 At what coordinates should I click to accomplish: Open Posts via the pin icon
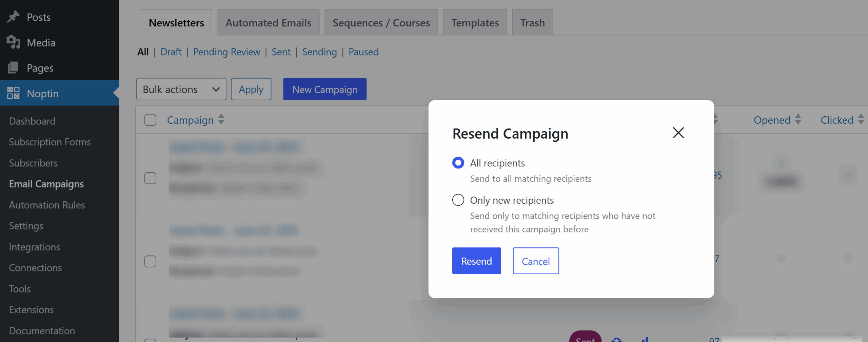13,17
